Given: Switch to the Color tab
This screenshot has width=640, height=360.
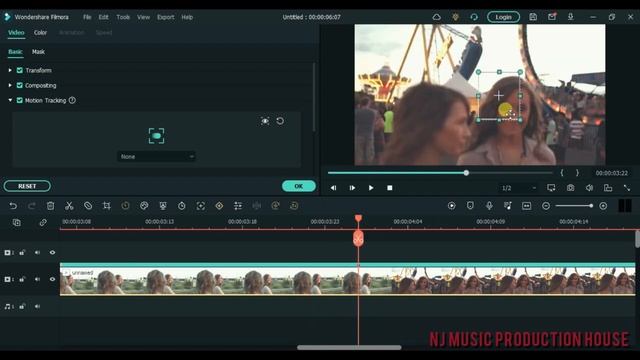Looking at the screenshot, I should point(40,32).
